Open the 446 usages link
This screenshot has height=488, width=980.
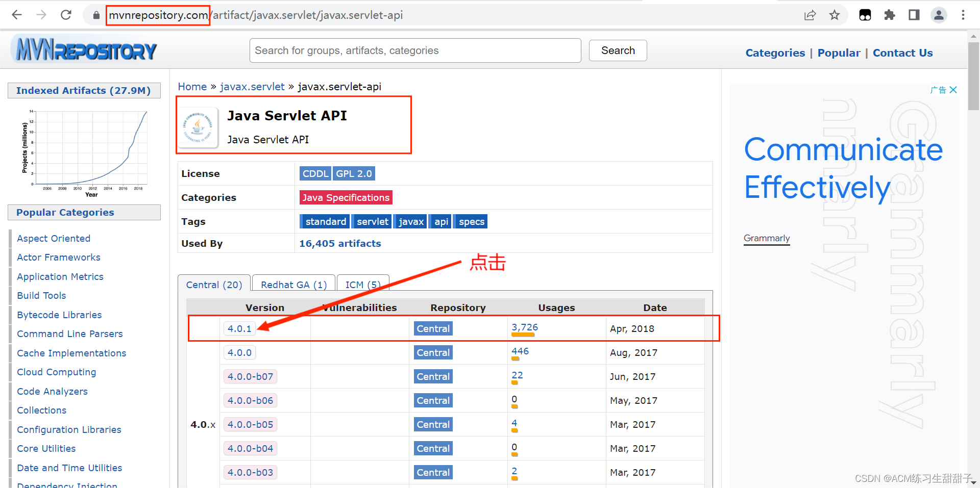[x=520, y=351]
